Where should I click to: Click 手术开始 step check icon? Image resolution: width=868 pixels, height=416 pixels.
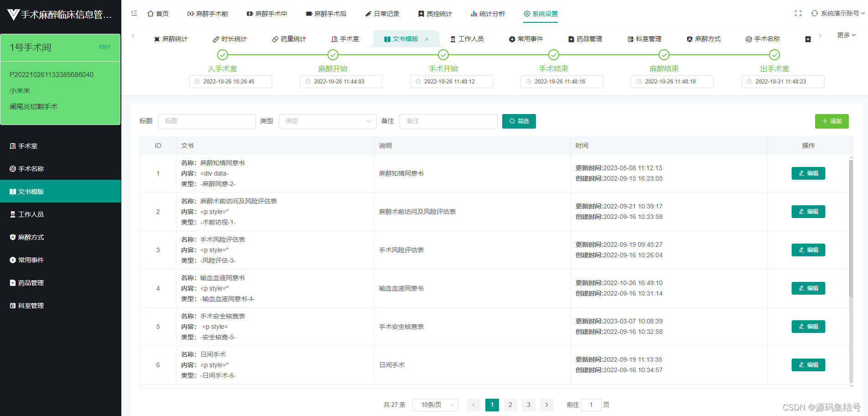[x=443, y=55]
